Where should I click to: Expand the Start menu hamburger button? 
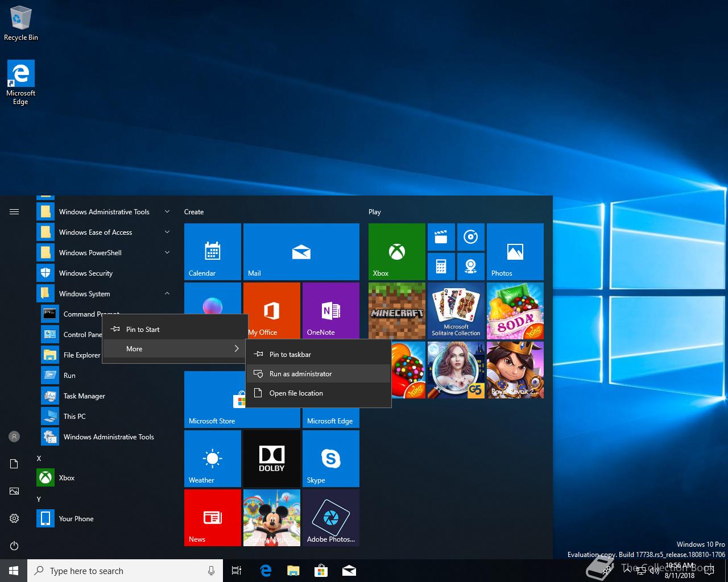click(x=14, y=211)
